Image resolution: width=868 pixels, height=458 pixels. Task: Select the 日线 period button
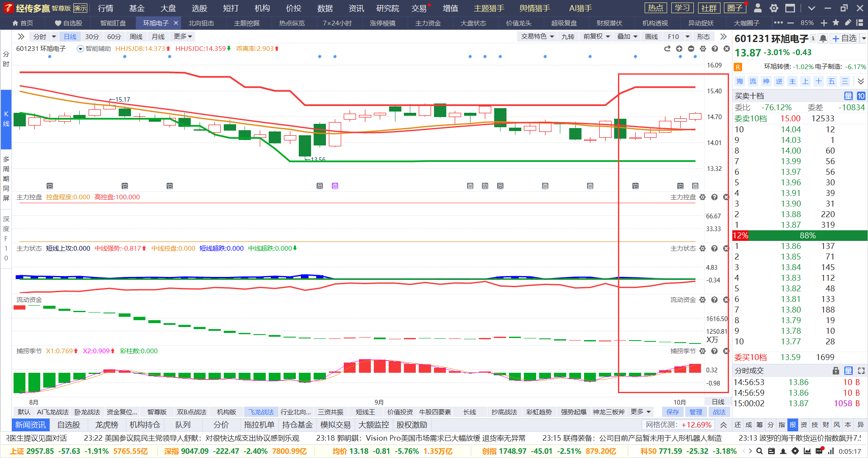click(x=70, y=37)
